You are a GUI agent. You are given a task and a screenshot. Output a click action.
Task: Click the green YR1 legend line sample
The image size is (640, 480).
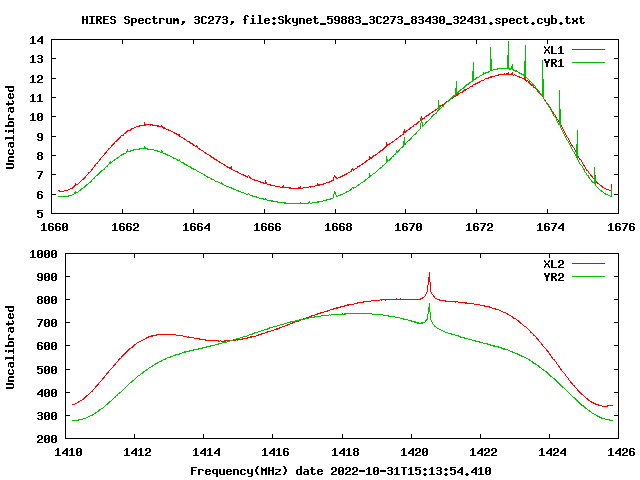[x=588, y=63]
